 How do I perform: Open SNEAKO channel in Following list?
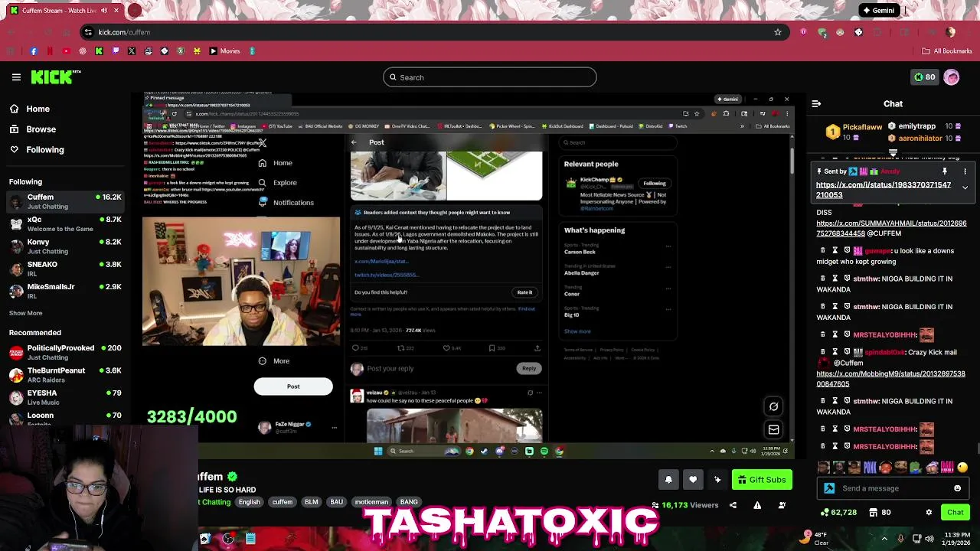65,269
